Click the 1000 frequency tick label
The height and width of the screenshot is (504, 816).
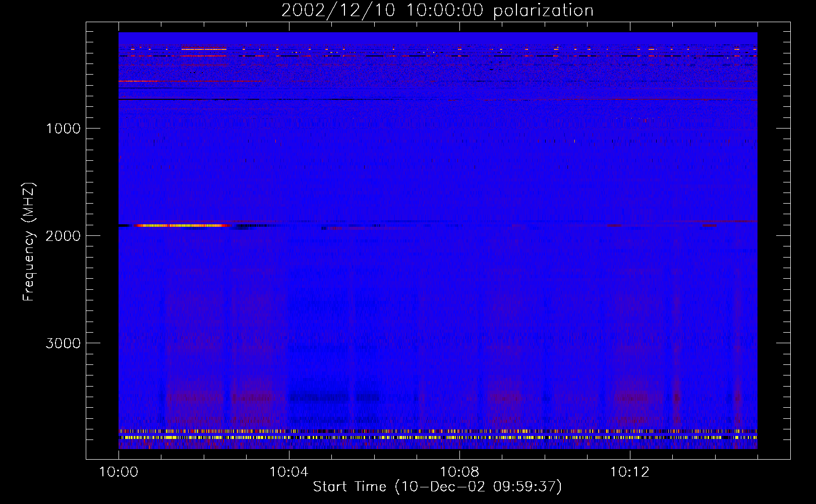[x=63, y=129]
